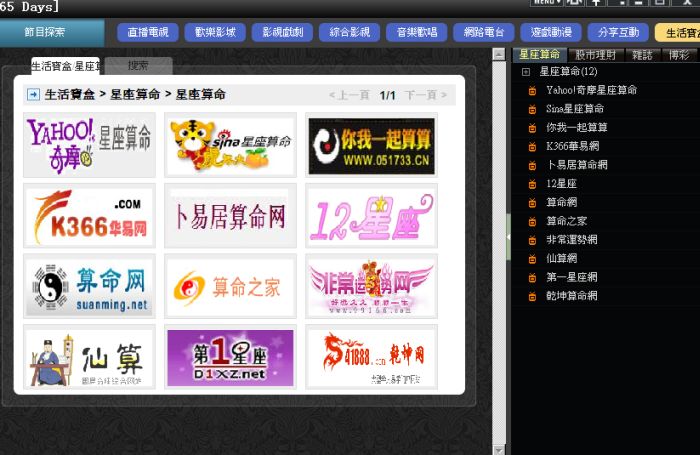This screenshot has width=700, height=455.
Task: Click the TV icon beside Sina星座算命
Action: [532, 109]
